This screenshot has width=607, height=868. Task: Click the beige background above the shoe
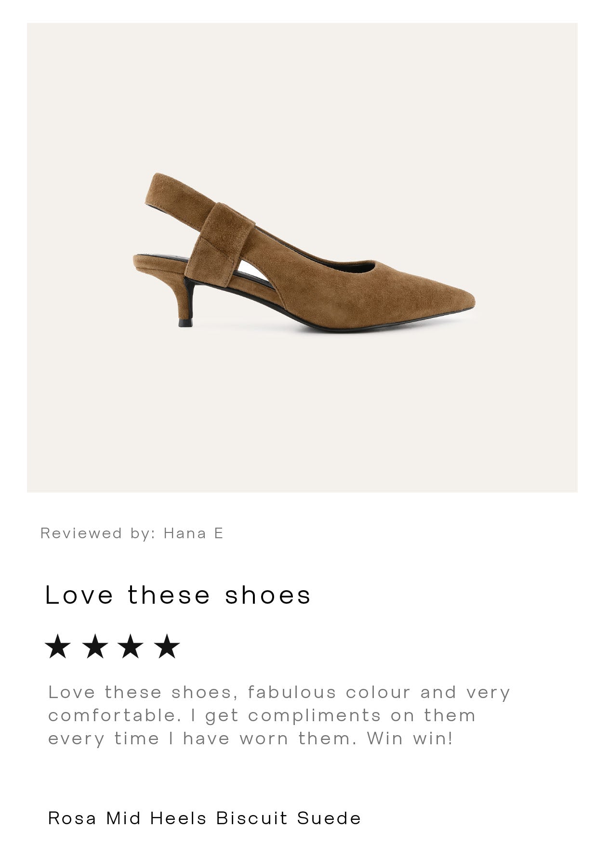tap(303, 96)
